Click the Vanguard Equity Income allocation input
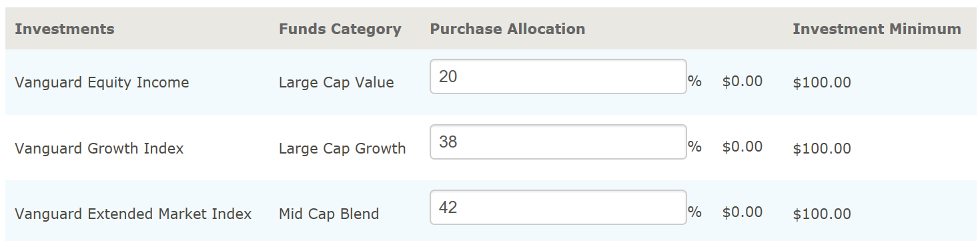 point(558,77)
